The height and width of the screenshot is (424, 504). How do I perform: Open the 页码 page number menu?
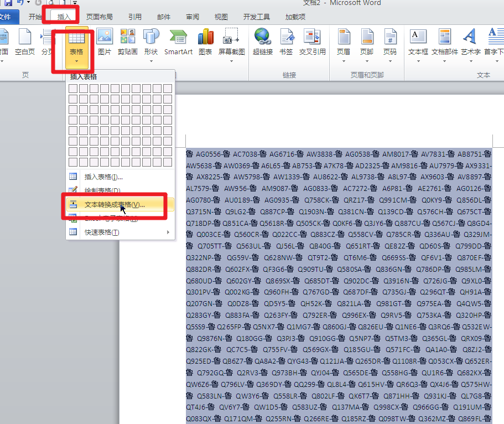[x=390, y=45]
